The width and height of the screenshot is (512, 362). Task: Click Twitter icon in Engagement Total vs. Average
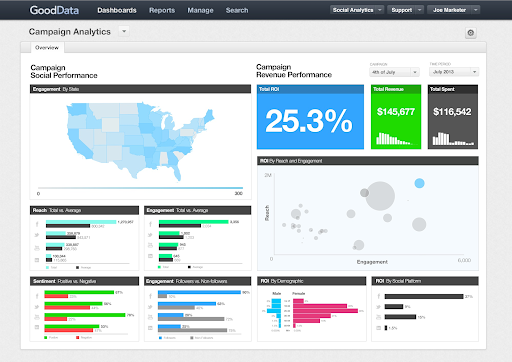click(x=150, y=235)
